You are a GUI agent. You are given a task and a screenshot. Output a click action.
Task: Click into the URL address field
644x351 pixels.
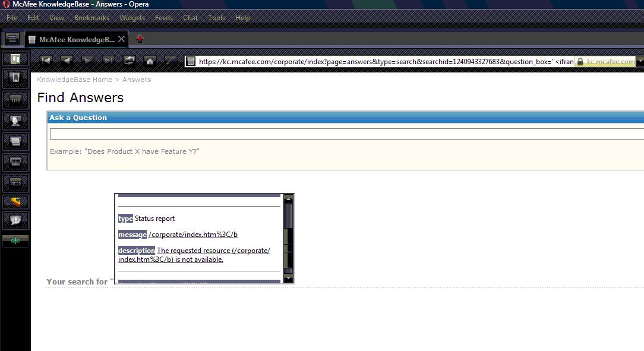click(385, 62)
